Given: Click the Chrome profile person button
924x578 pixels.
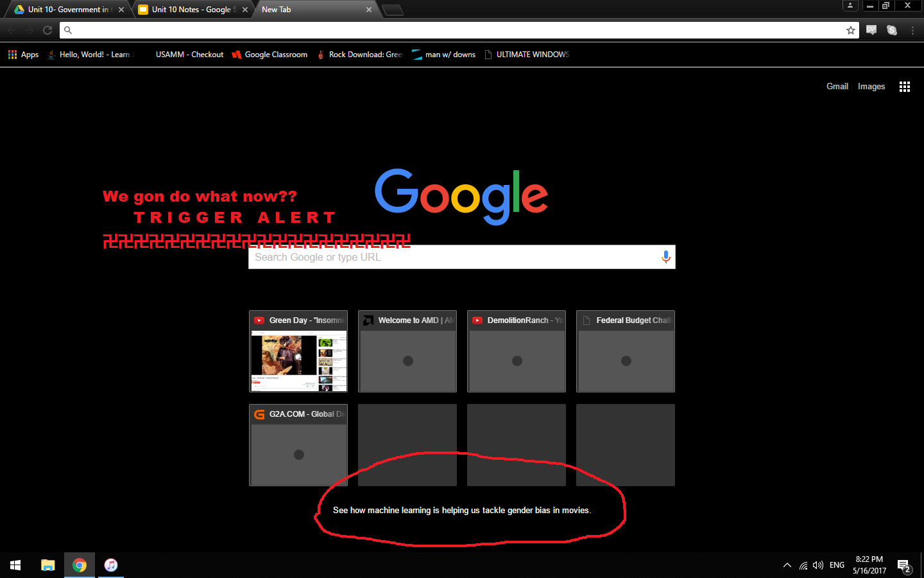Looking at the screenshot, I should point(850,5).
